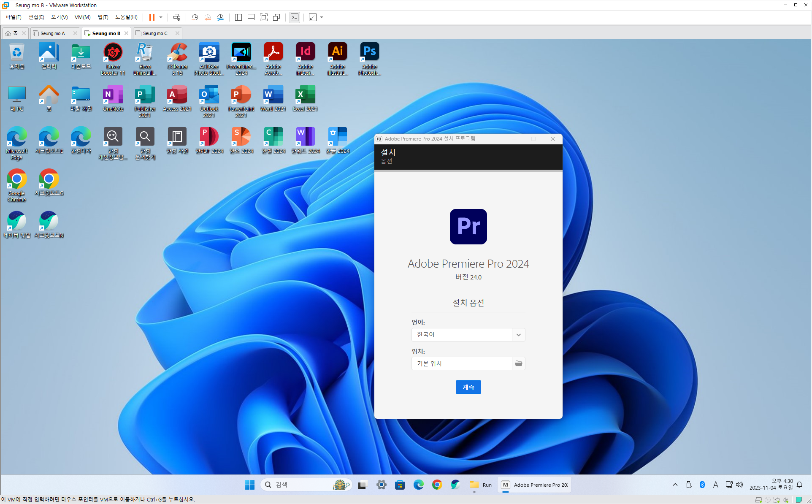Screen dimensions: 812x504
Task: Switch to Seung mo C tab
Action: [155, 33]
